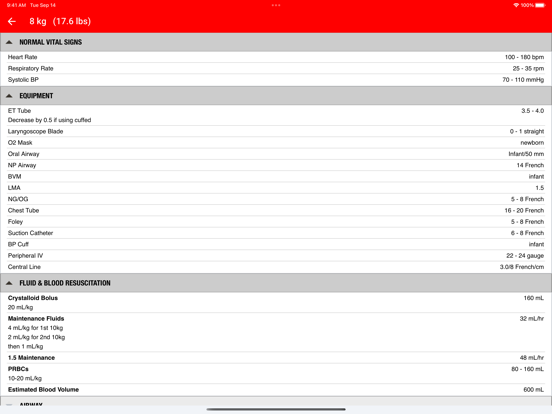Select the Systolic BP row
Viewport: 552px width, 414px height.
(276, 80)
